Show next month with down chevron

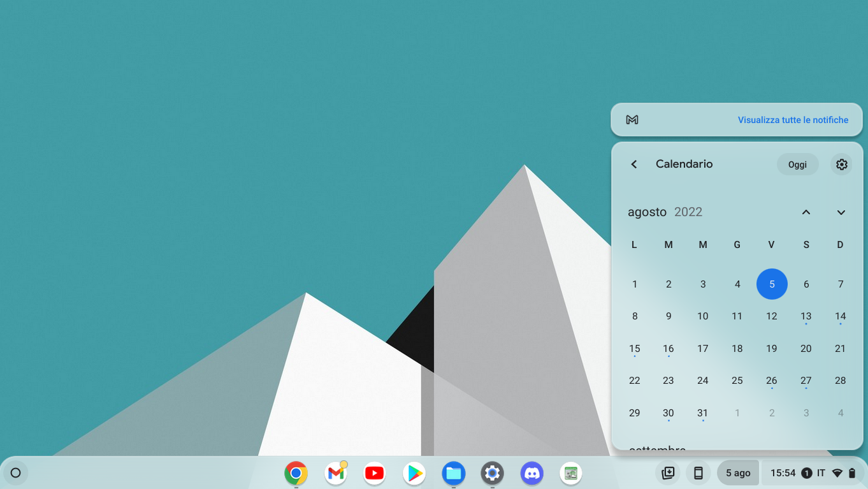841,212
